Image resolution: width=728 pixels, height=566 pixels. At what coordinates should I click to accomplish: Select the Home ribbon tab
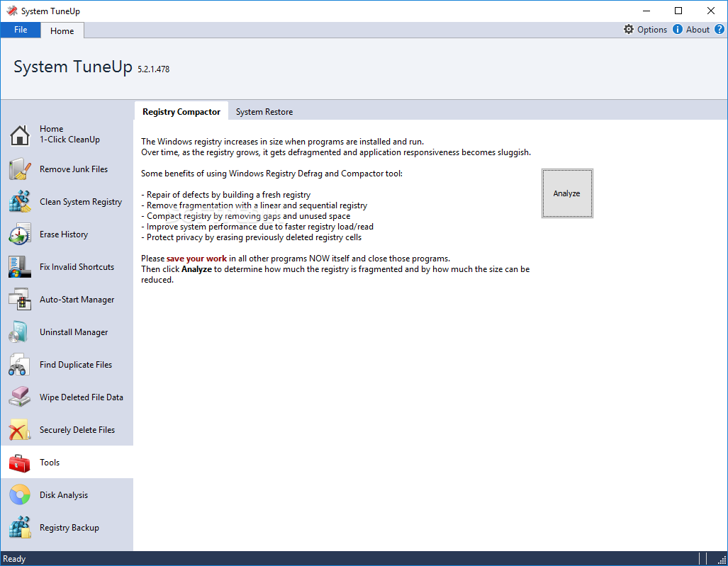(62, 30)
